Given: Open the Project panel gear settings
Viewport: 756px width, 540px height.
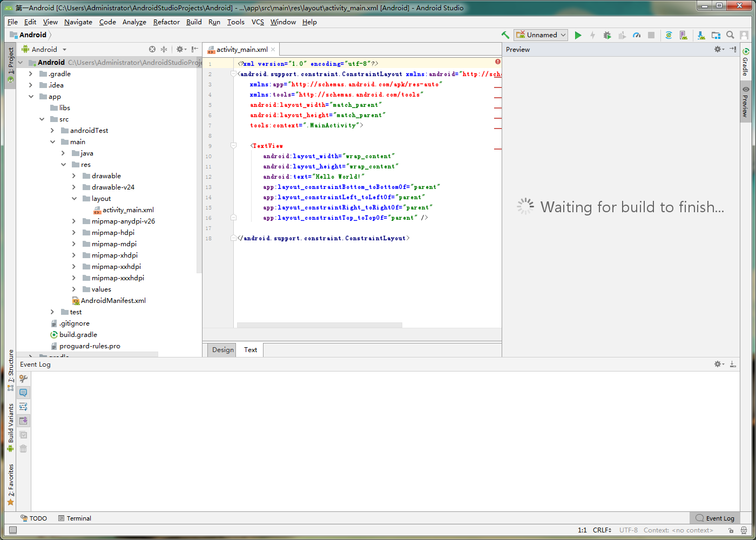Looking at the screenshot, I should pyautogui.click(x=181, y=49).
